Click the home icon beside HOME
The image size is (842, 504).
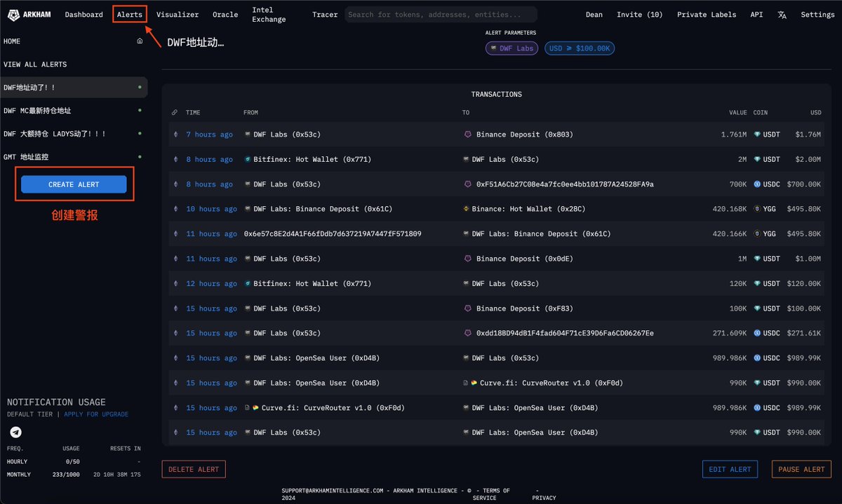point(140,41)
